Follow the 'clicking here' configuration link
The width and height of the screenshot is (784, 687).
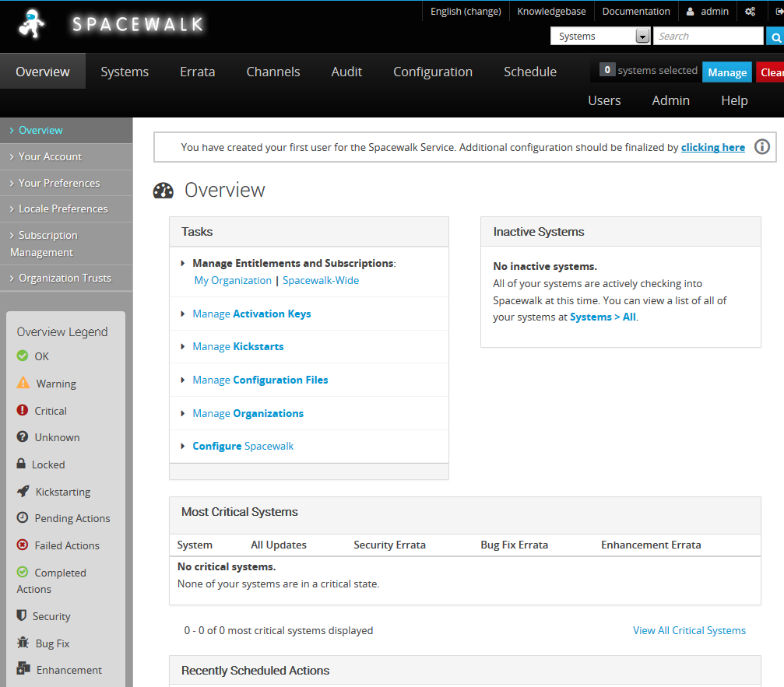(712, 147)
